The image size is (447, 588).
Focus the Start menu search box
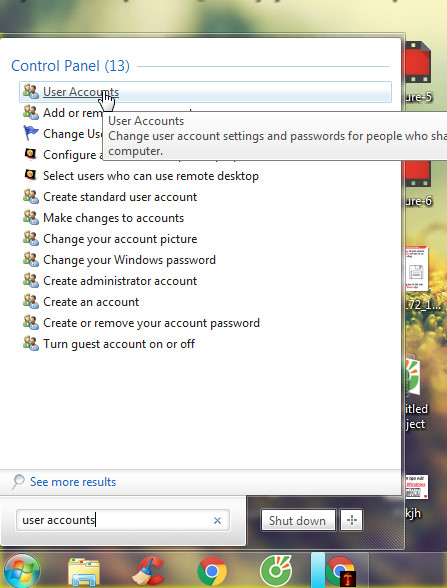pos(123,520)
